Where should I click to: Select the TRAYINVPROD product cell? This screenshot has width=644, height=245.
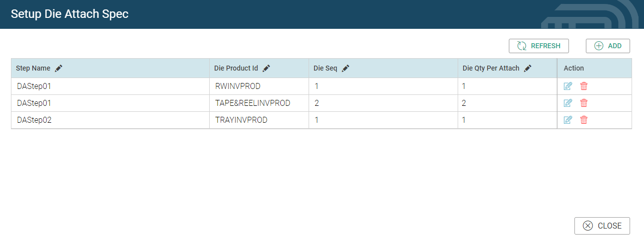[x=241, y=120]
